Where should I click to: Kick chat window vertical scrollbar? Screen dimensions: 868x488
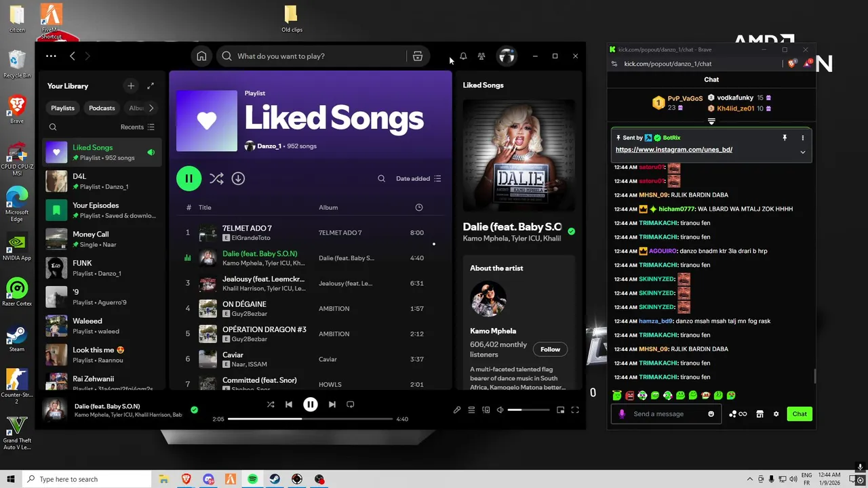(x=814, y=376)
